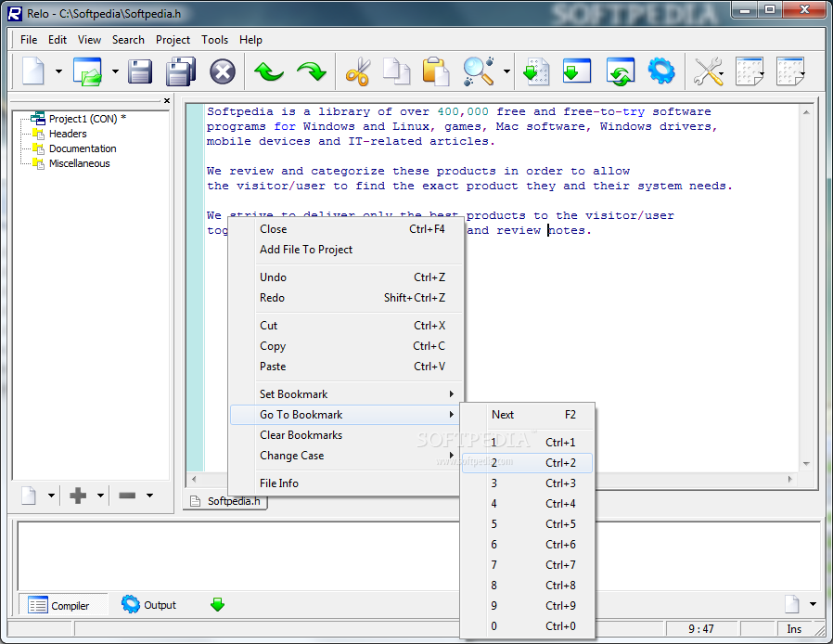Image resolution: width=833 pixels, height=644 pixels.
Task: Expand the Set Bookmark submenu
Action: pyautogui.click(x=345, y=394)
